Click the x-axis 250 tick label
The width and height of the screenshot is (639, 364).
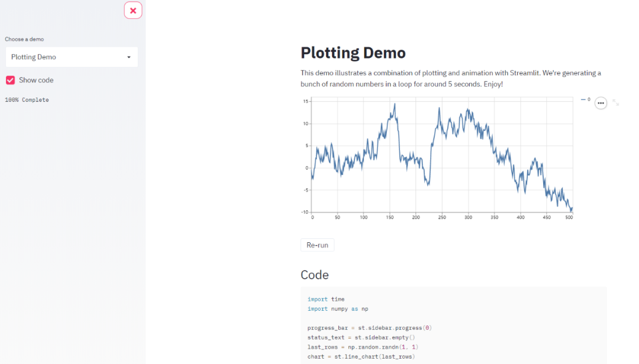pos(442,217)
